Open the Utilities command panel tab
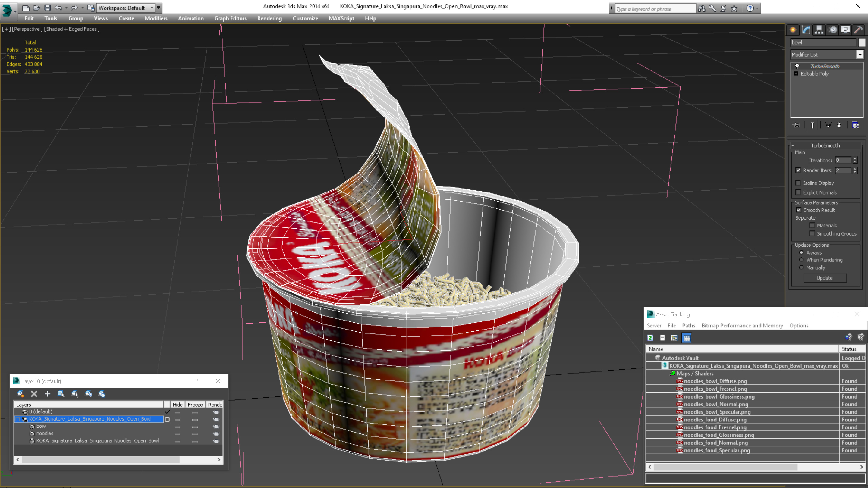This screenshot has width=868, height=488. (x=859, y=30)
